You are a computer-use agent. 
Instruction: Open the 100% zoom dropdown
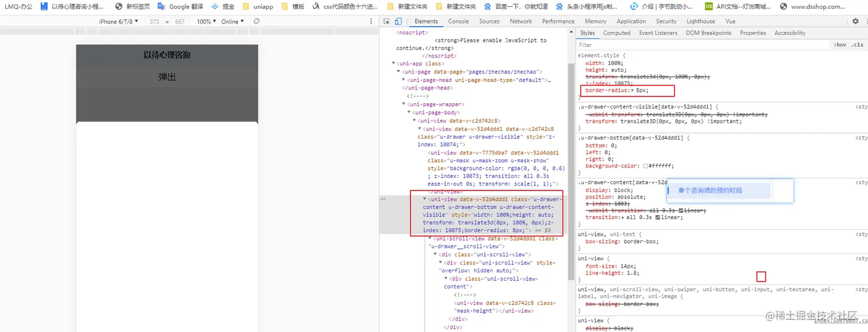pyautogui.click(x=207, y=21)
